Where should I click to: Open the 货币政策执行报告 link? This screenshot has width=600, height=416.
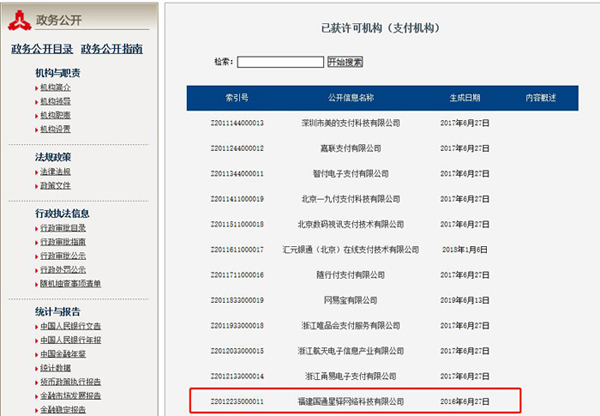(x=71, y=382)
